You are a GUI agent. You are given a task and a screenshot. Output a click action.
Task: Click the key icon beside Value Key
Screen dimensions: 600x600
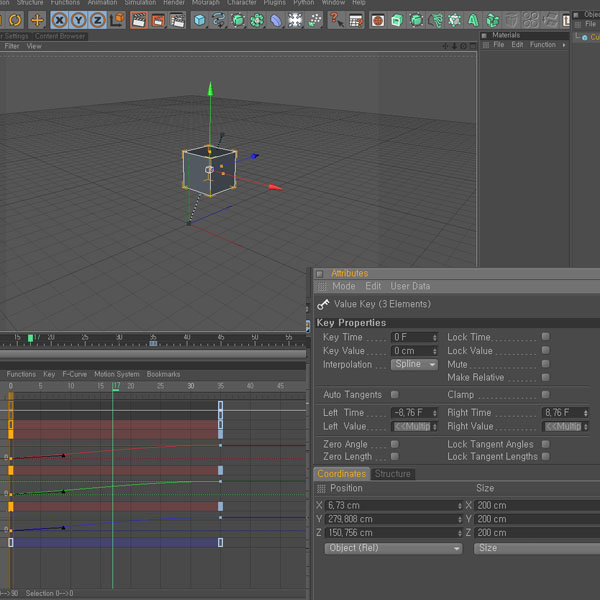[x=323, y=304]
